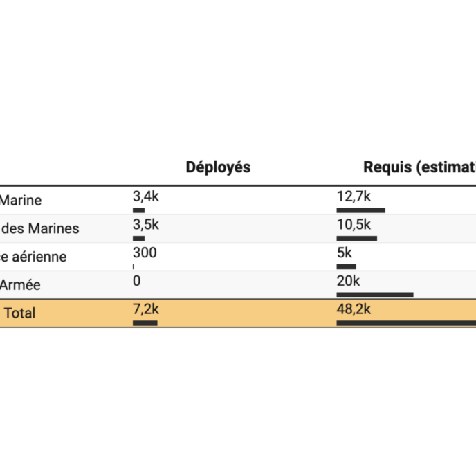The height and width of the screenshot is (476, 476).
Task: Select the 10,5k required value
Action: click(354, 224)
